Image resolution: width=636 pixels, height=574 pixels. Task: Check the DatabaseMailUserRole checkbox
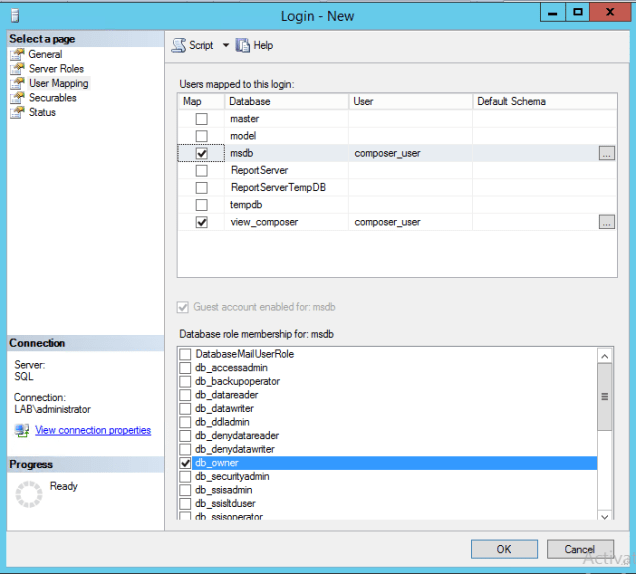point(185,354)
